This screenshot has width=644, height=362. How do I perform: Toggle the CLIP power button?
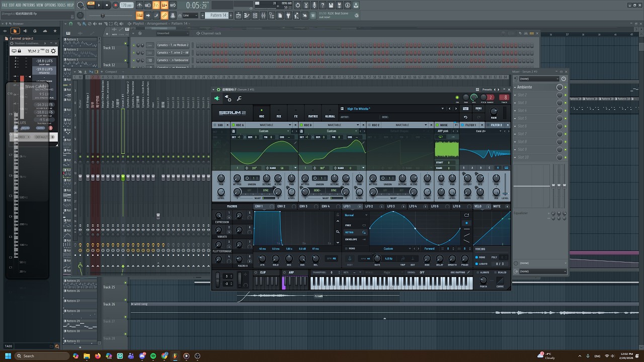click(256, 273)
